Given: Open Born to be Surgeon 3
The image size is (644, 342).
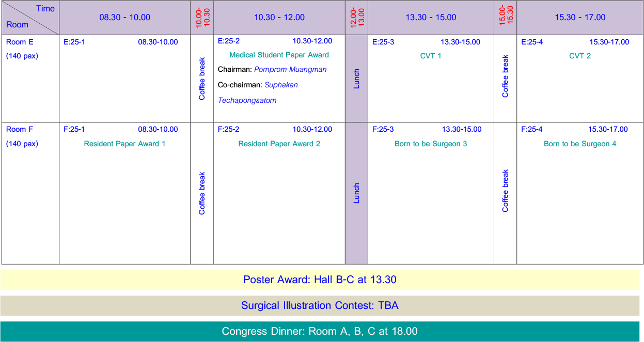Looking at the screenshot, I should click(x=431, y=144).
